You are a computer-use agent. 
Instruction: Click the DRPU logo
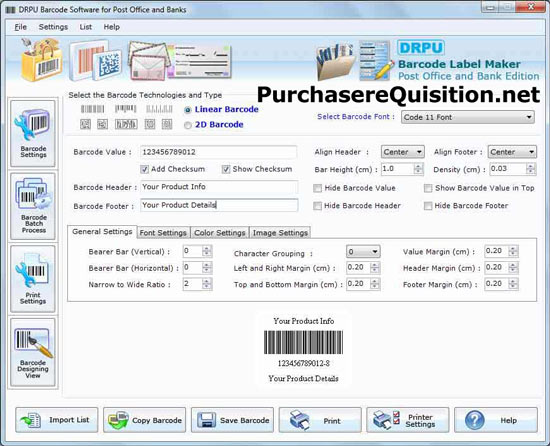pyautogui.click(x=421, y=48)
